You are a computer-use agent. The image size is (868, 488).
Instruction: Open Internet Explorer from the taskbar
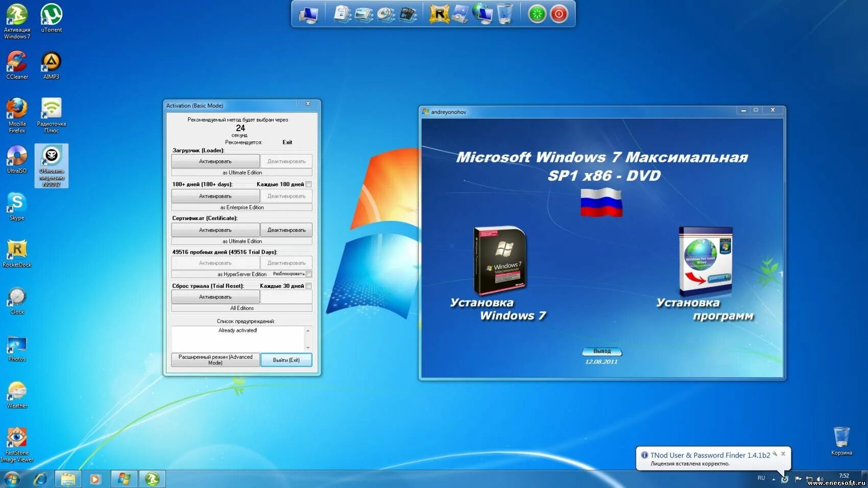pyautogui.click(x=40, y=479)
